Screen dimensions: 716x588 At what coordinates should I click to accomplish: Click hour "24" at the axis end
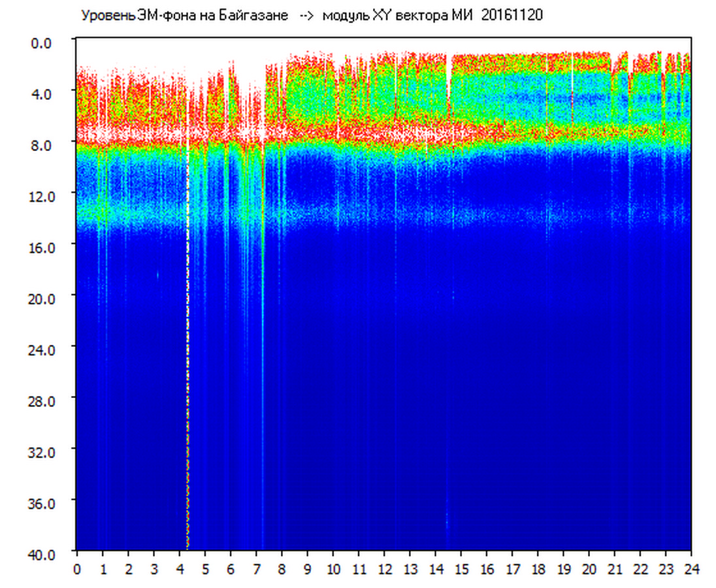click(691, 569)
